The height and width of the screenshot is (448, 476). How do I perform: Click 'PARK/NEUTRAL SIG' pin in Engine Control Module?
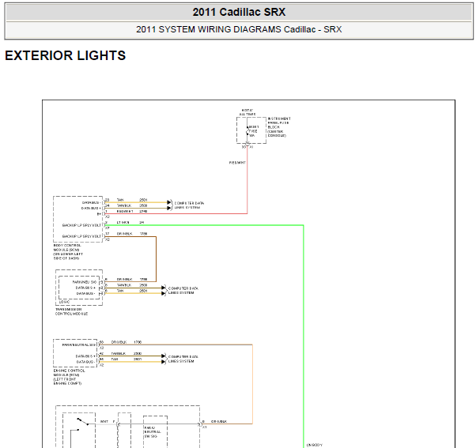[x=79, y=344]
